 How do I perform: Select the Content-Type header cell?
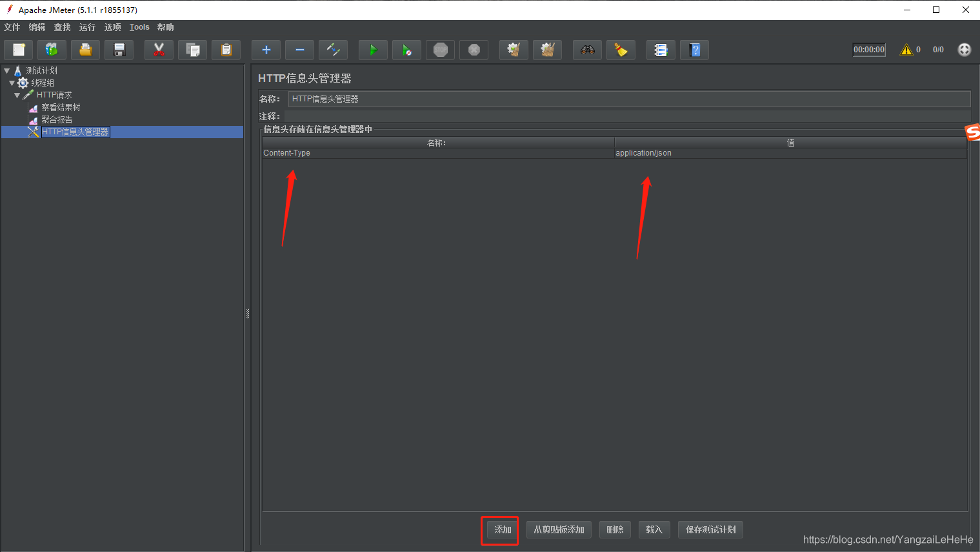(438, 153)
